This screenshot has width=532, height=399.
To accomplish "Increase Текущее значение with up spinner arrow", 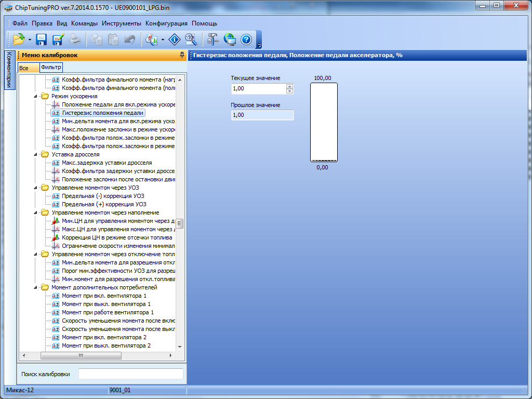I will tap(289, 87).
